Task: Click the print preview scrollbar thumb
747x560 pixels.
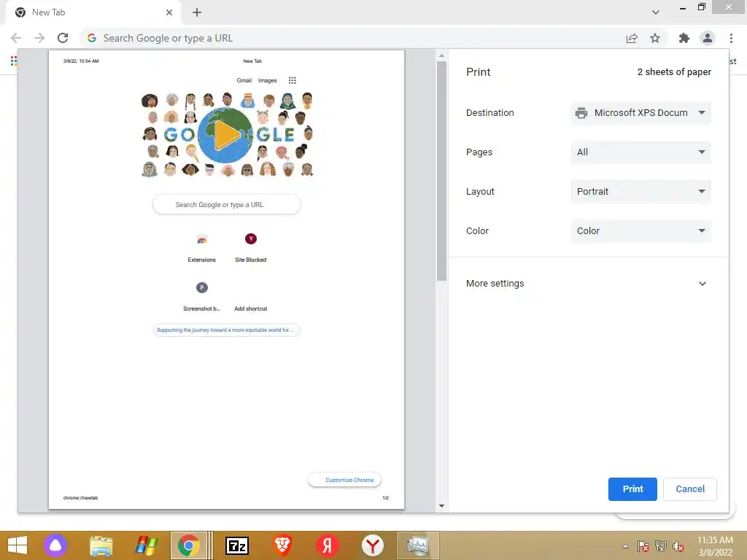Action: [441, 171]
